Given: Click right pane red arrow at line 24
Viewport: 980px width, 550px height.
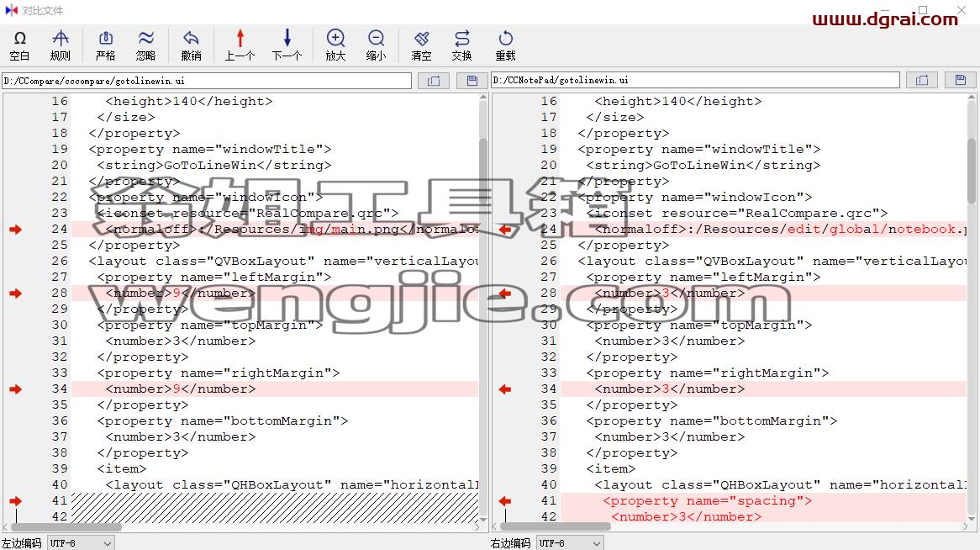Looking at the screenshot, I should [505, 230].
